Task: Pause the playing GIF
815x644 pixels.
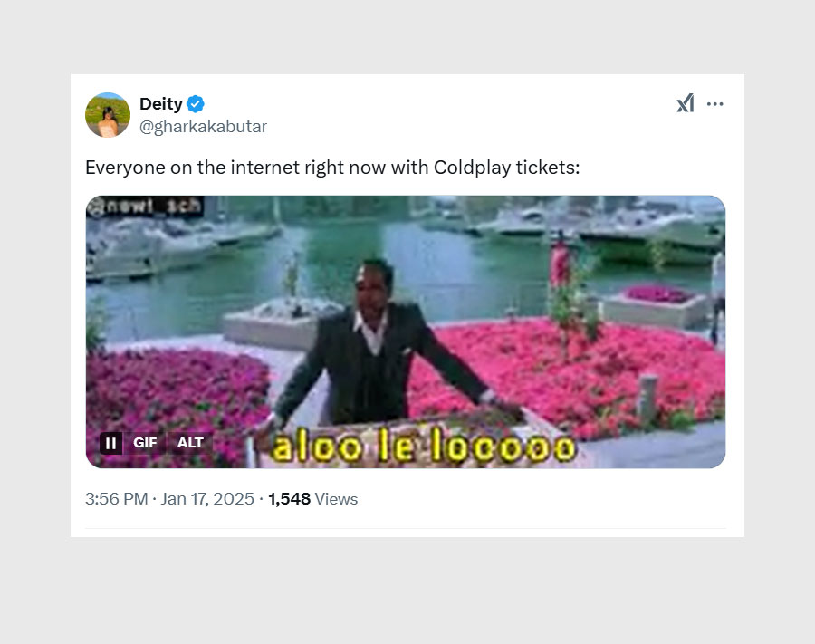Action: click(110, 443)
